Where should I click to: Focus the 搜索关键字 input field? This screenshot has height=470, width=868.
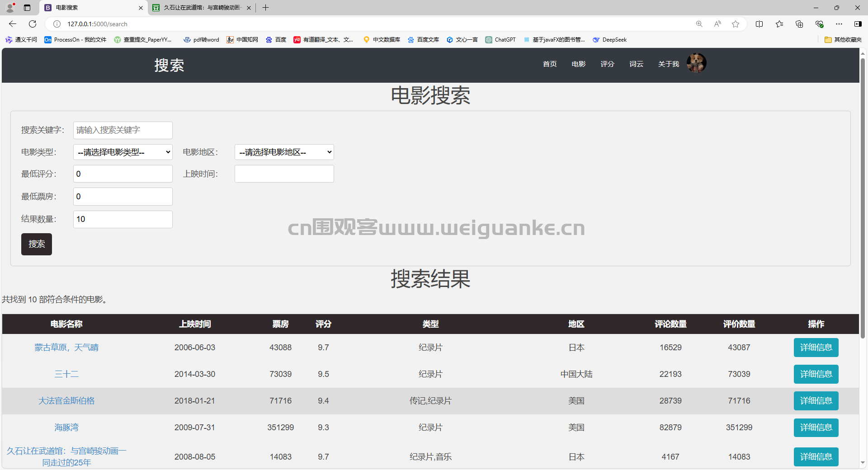123,130
